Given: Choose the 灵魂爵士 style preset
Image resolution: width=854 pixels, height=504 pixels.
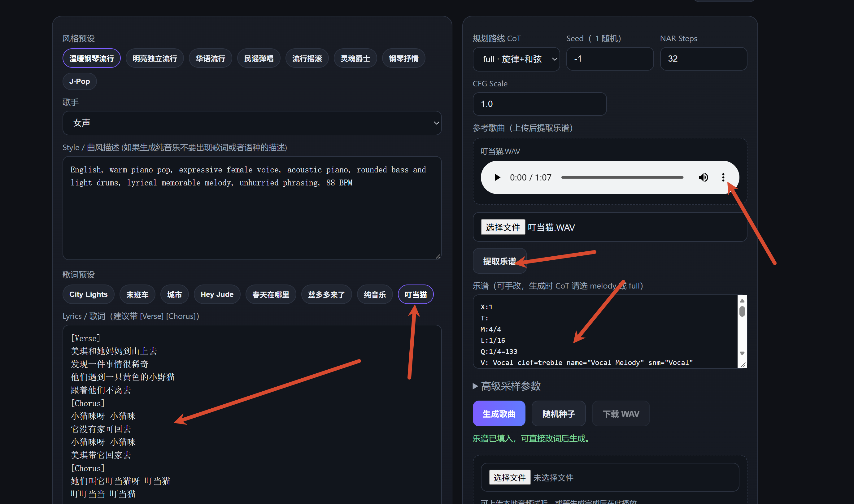Looking at the screenshot, I should (x=355, y=59).
